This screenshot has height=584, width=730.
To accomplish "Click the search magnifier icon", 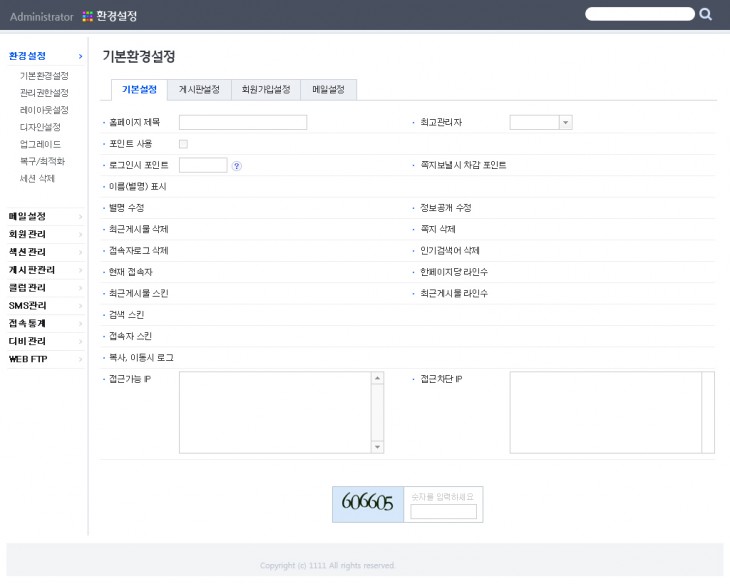I will click(705, 14).
